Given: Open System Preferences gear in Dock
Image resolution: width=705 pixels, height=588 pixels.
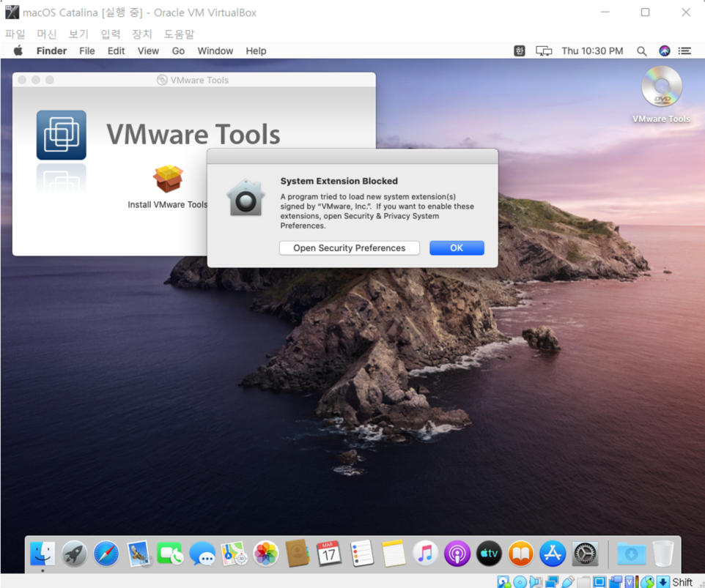Looking at the screenshot, I should point(585,554).
